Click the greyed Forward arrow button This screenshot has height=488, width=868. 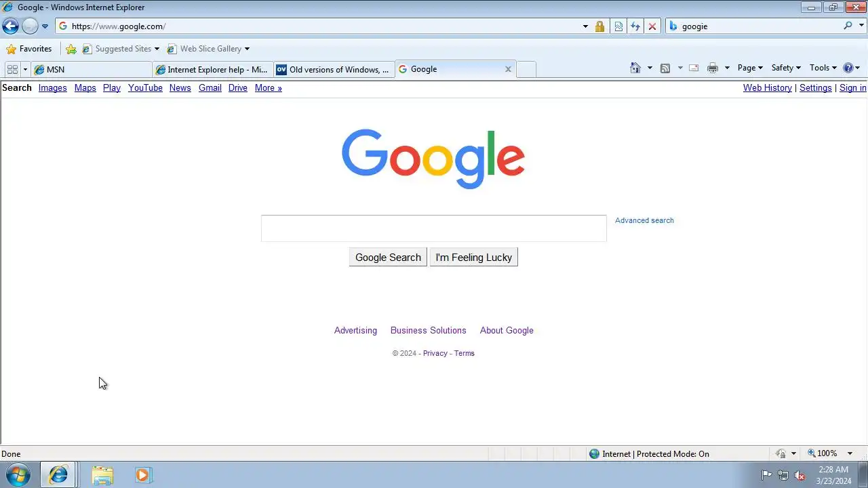pos(30,26)
